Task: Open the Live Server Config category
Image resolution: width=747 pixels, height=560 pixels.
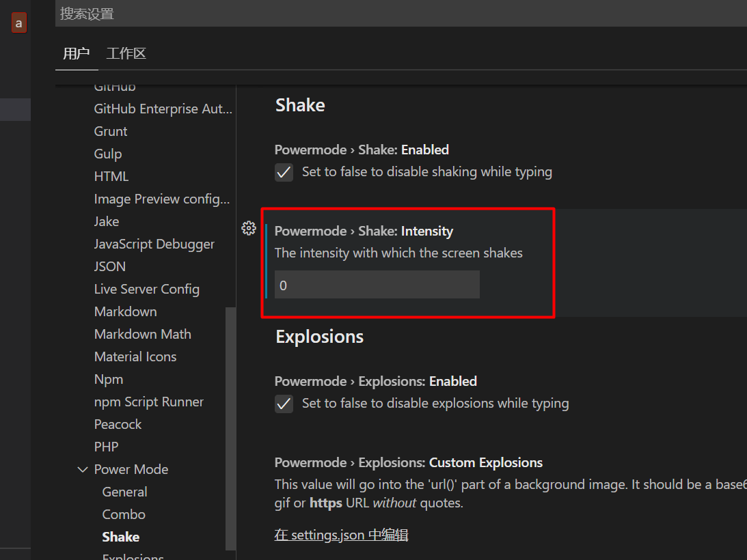Action: point(147,289)
